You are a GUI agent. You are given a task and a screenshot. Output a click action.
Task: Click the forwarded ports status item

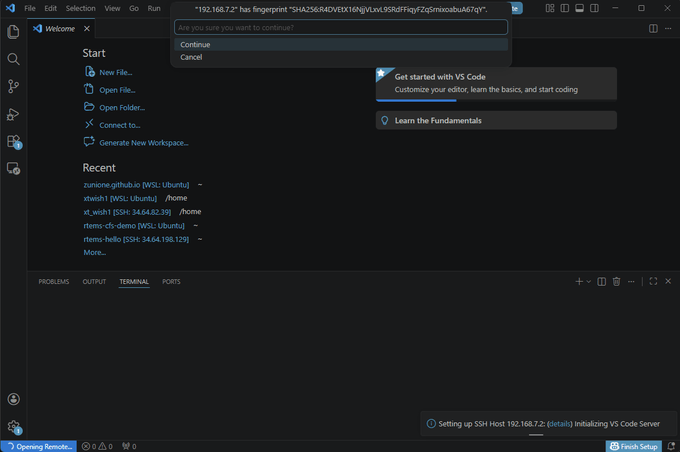[x=129, y=446]
